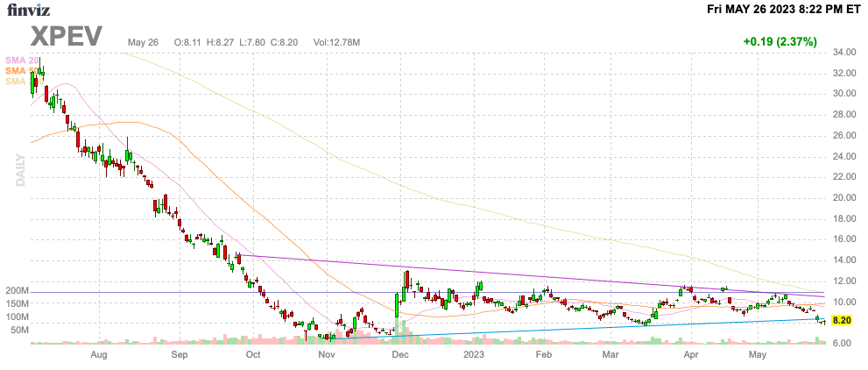Viewport: 868px width, 370px height.
Task: Click the Aug month label
Action: 98,354
